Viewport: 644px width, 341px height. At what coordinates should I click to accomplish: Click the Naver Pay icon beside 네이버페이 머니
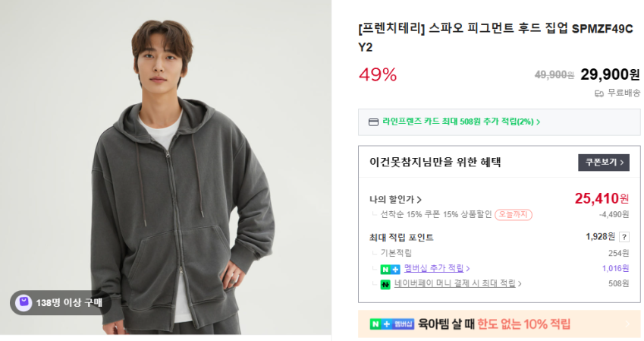pyautogui.click(x=385, y=284)
